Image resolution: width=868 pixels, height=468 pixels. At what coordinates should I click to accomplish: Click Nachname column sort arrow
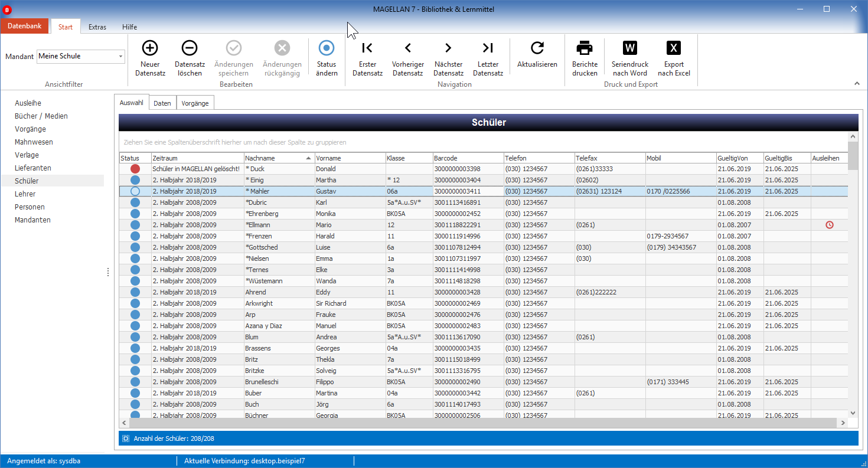pos(308,158)
